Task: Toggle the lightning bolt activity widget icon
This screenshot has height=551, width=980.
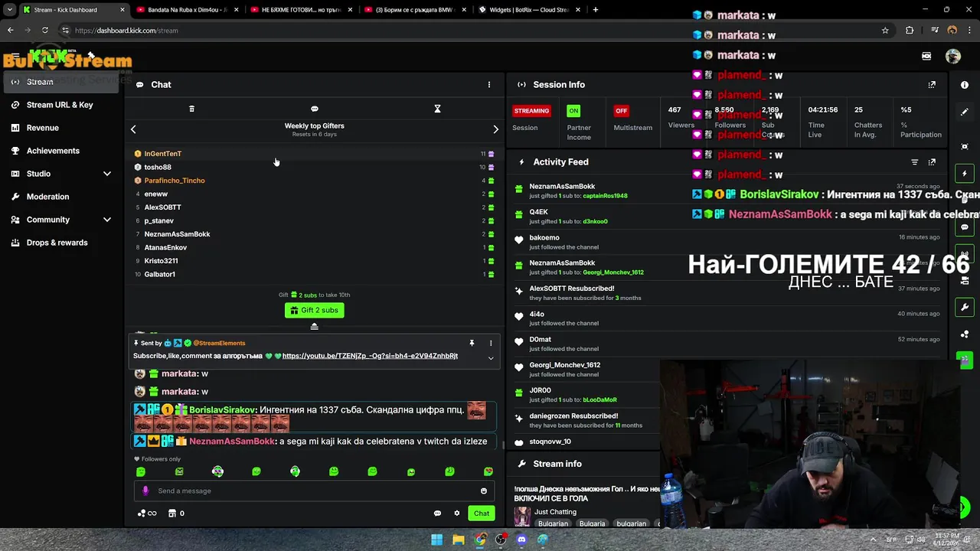Action: click(965, 174)
